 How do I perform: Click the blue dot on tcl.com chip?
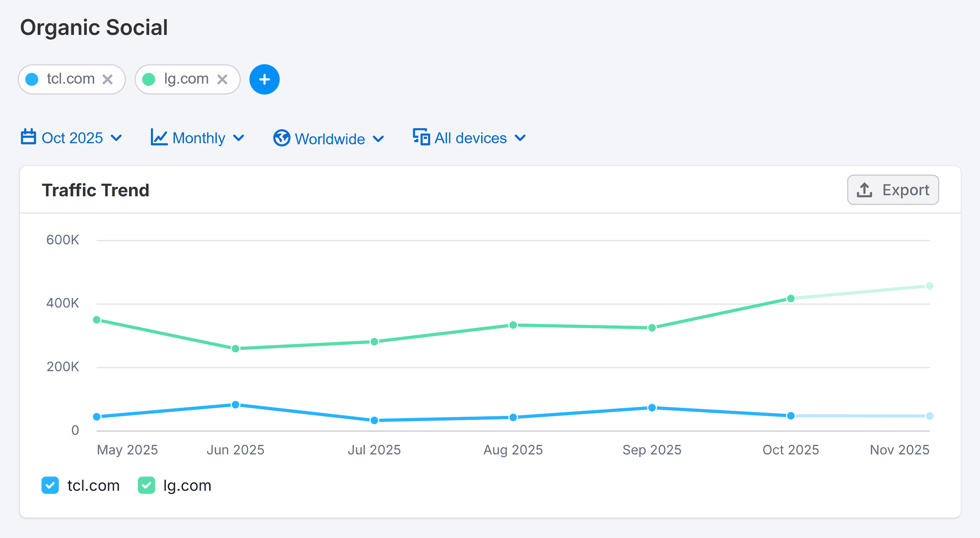(33, 79)
